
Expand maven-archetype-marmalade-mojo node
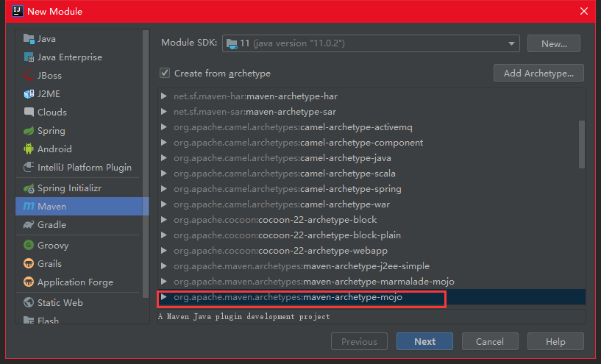tap(164, 281)
